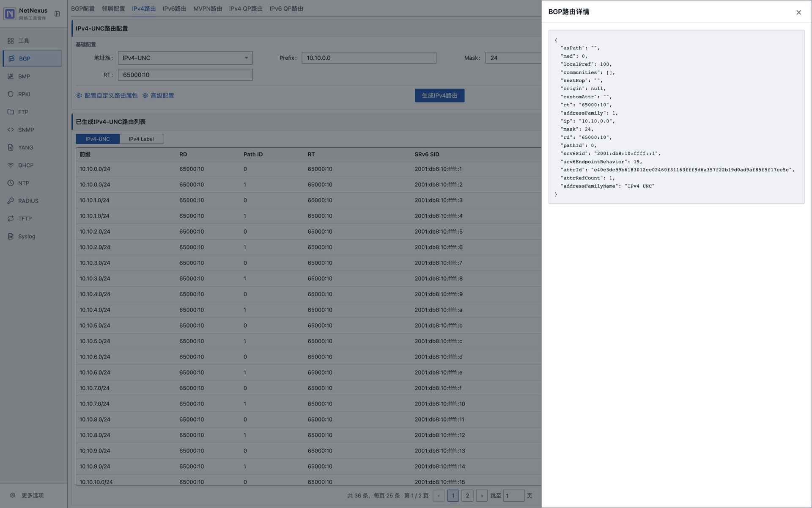The height and width of the screenshot is (508, 812).
Task: Click the 生成IPv4路由 button
Action: pyautogui.click(x=439, y=96)
